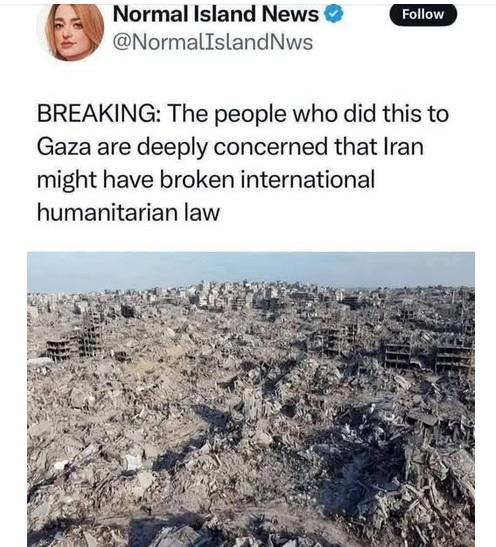The image size is (496, 547).
Task: Click the Normal Island News display name
Action: coord(216,14)
